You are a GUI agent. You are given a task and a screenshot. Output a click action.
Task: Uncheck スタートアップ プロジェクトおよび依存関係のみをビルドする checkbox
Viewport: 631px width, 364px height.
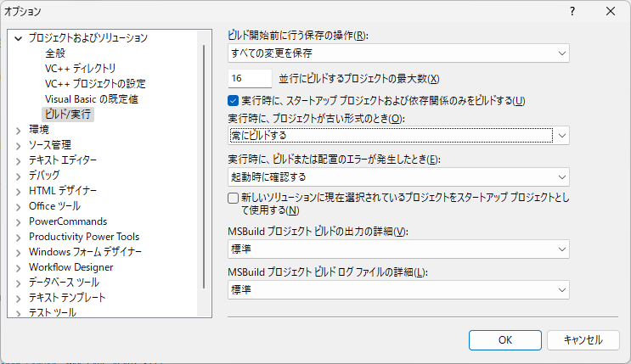pyautogui.click(x=234, y=101)
